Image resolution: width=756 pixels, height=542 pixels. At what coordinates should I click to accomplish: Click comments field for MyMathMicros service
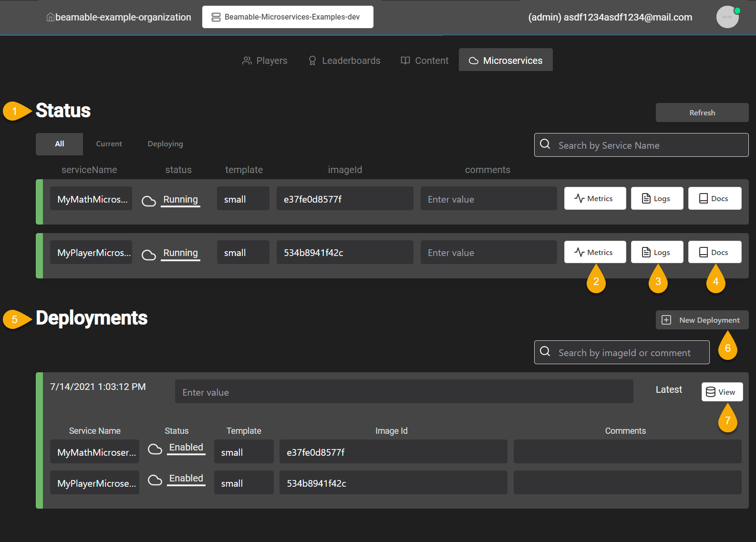click(488, 198)
